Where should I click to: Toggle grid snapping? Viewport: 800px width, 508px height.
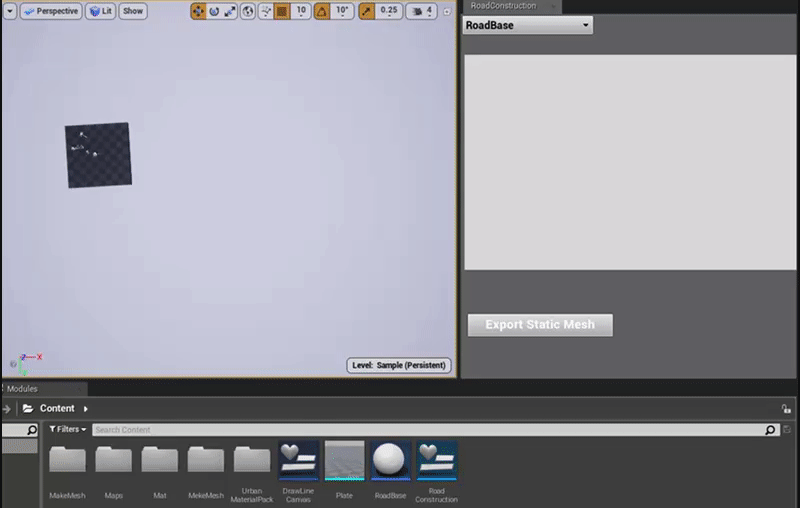(282, 11)
